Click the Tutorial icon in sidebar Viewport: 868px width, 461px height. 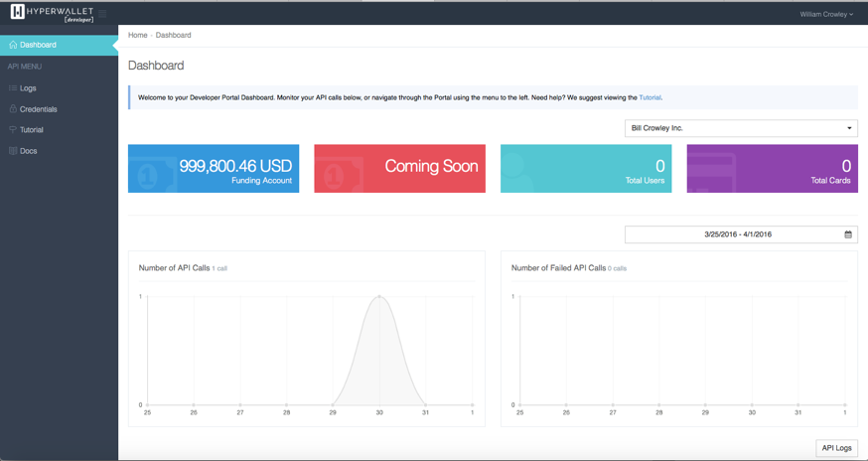(x=13, y=130)
